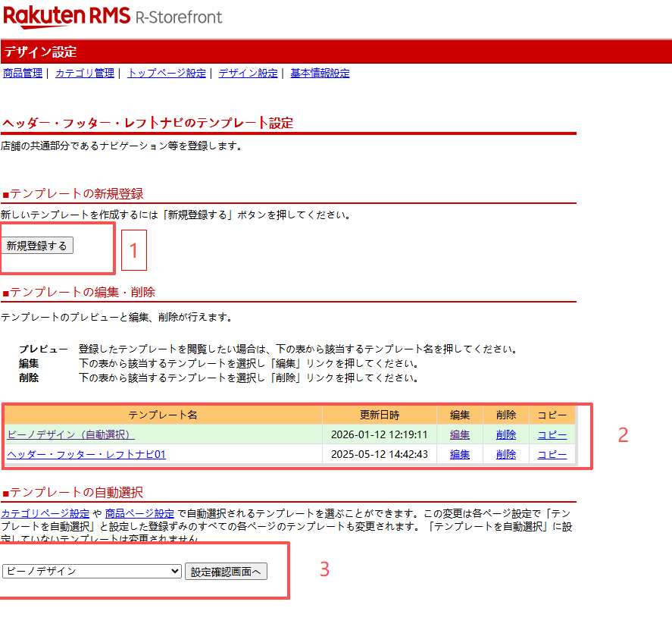Click the 編集 column header
The height and width of the screenshot is (630, 672).
point(459,415)
